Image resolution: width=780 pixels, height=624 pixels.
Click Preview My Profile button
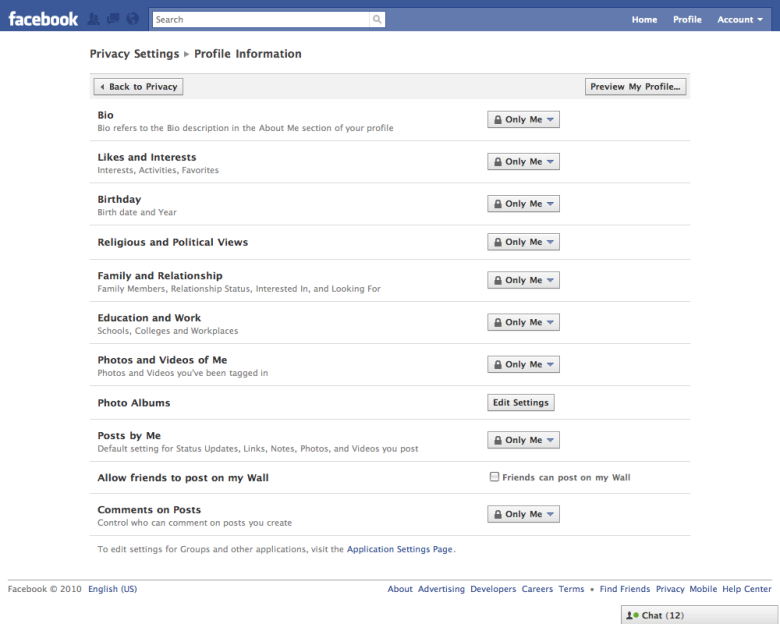click(635, 87)
